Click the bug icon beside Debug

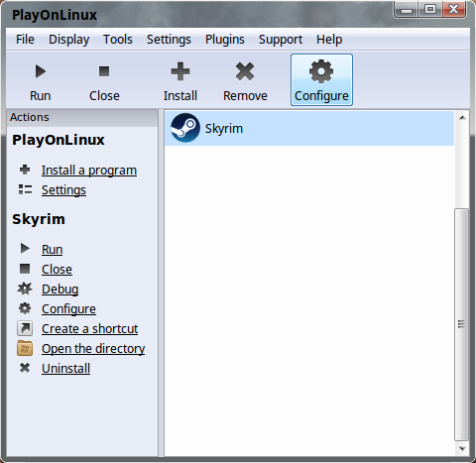(x=25, y=289)
